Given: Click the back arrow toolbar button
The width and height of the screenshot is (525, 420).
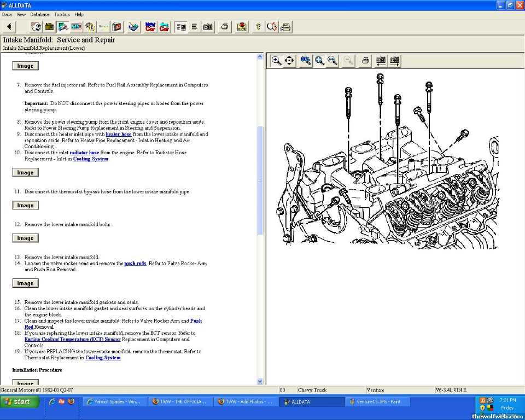Looking at the screenshot, I should coord(9,27).
